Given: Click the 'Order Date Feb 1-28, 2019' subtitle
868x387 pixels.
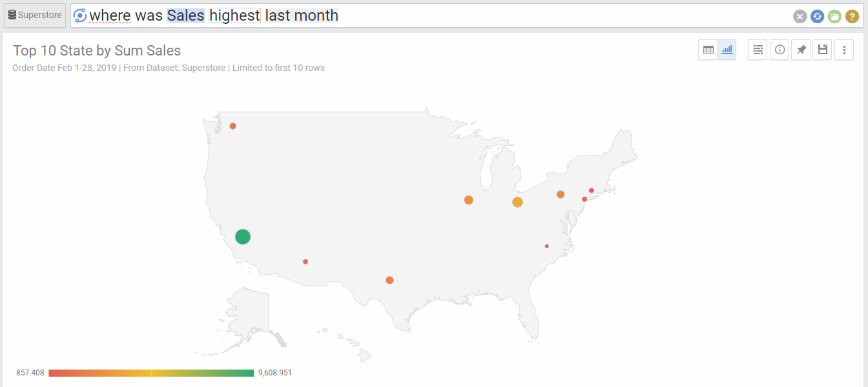Looking at the screenshot, I should pyautogui.click(x=65, y=68).
